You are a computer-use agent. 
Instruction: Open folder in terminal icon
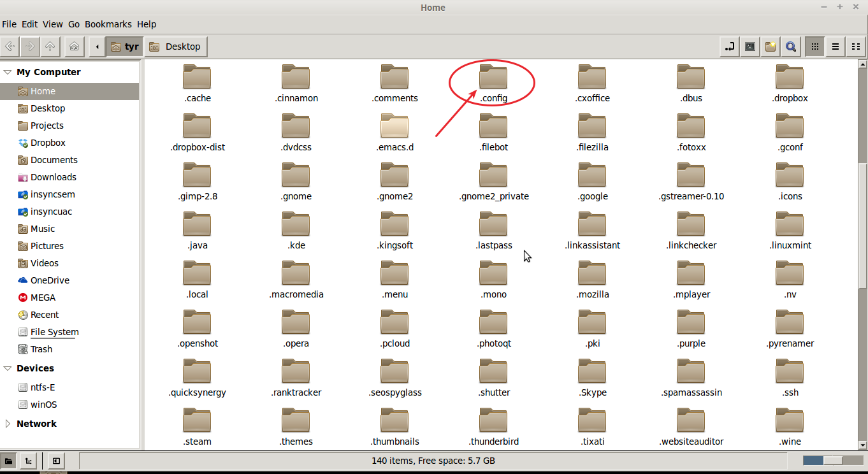[x=750, y=47]
